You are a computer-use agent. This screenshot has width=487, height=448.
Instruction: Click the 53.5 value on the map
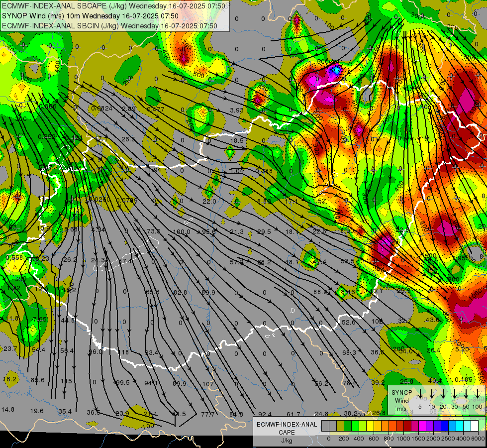[x=348, y=261]
